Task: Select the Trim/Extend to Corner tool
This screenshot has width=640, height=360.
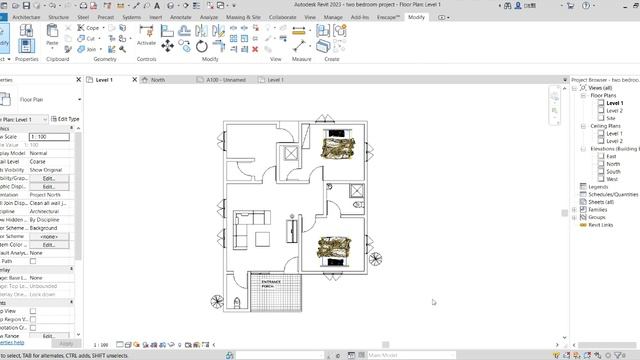Action: pos(219,46)
